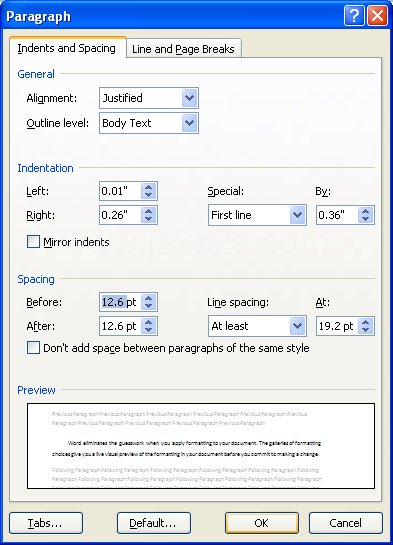The image size is (393, 545).
Task: Increase Left indentation with up arrow
Action: click(x=149, y=187)
